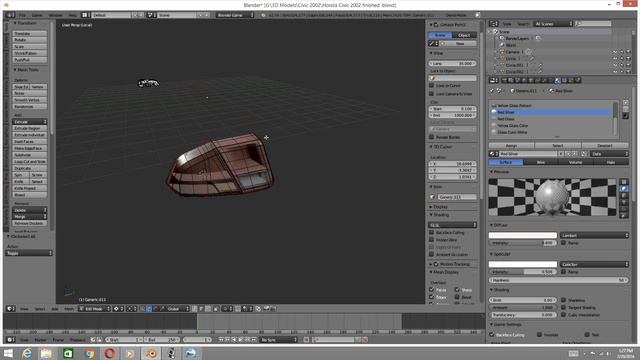Toggle the Hidden Wire checkbox
Image resolution: width=640 pixels, height=360 pixels.
pyautogui.click(x=431, y=240)
